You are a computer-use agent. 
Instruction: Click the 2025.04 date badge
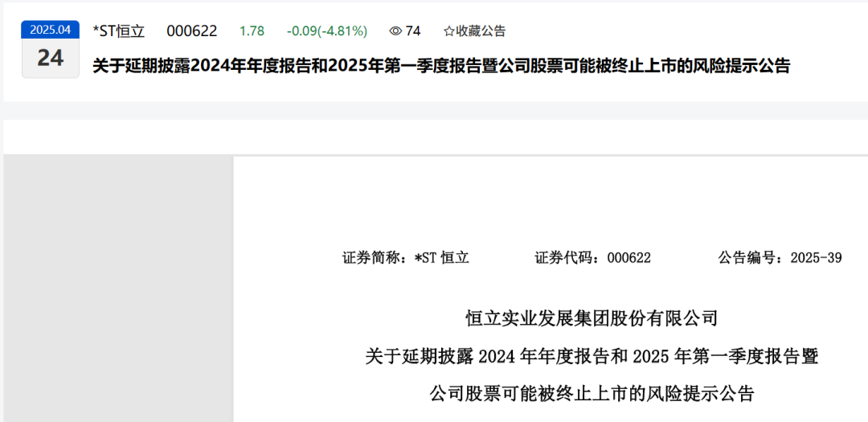click(51, 30)
